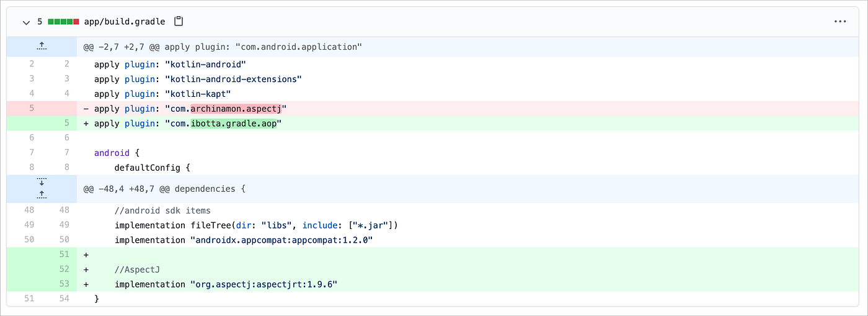
Task: Click the app/build.gradle file name
Action: (125, 22)
